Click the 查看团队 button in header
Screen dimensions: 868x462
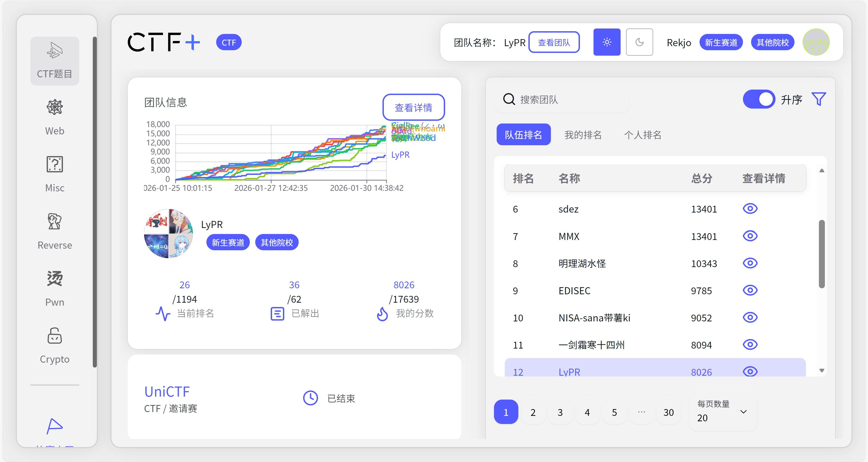(x=554, y=42)
